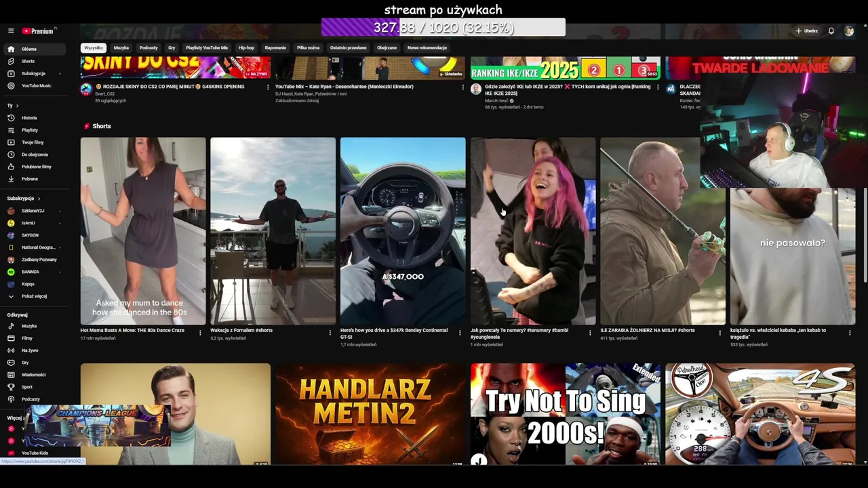This screenshot has height=488, width=868.
Task: Open the HANDLARZ METIN2 video thumbnail
Action: coord(370,414)
